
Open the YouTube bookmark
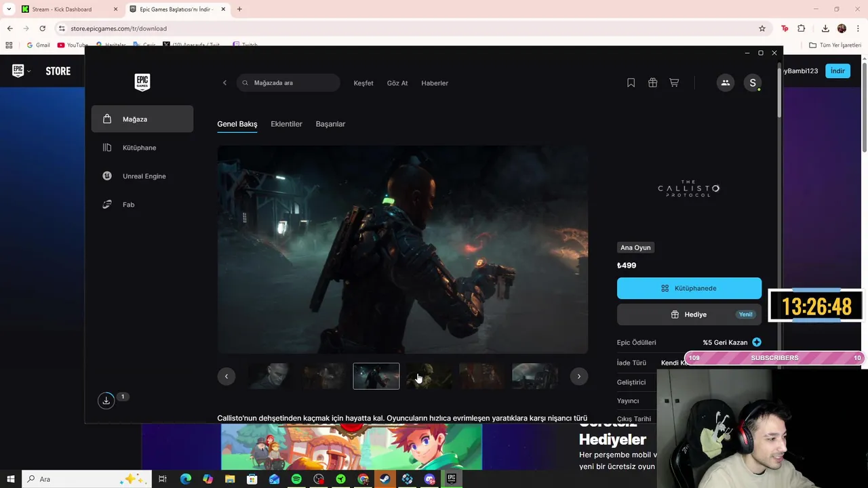point(73,45)
